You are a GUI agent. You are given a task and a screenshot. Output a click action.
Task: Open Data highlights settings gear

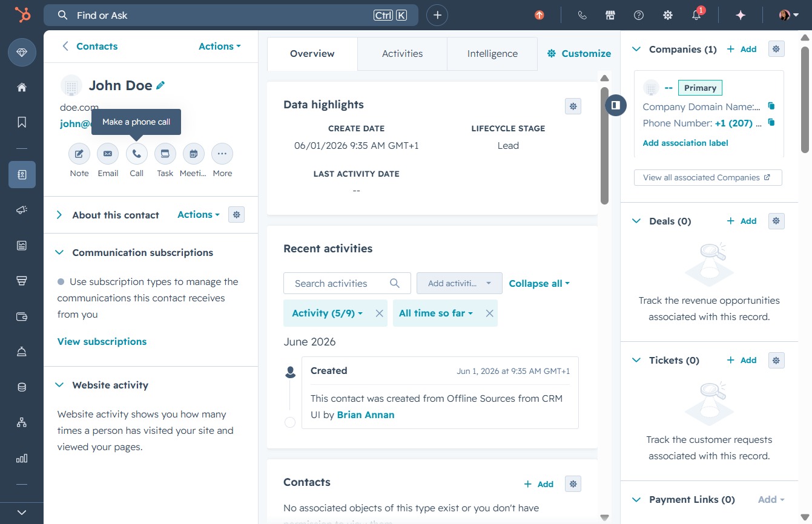tap(573, 106)
